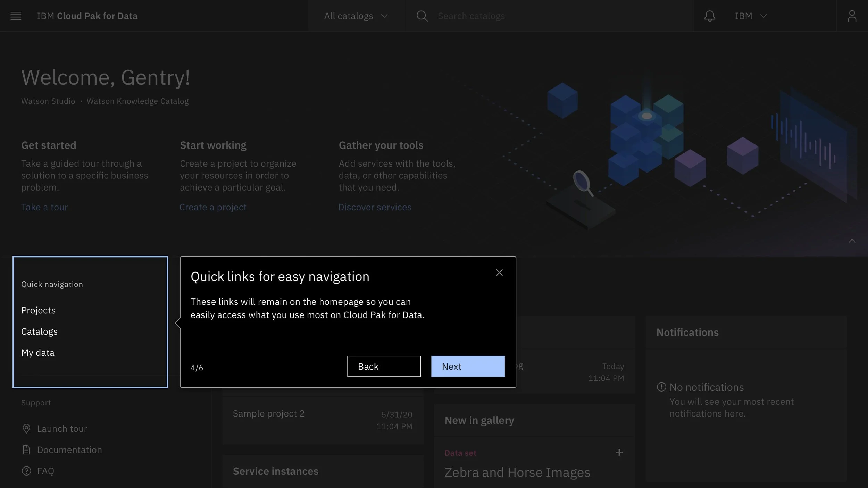Open the hamburger navigation menu
This screenshot has width=868, height=488.
pos(16,16)
